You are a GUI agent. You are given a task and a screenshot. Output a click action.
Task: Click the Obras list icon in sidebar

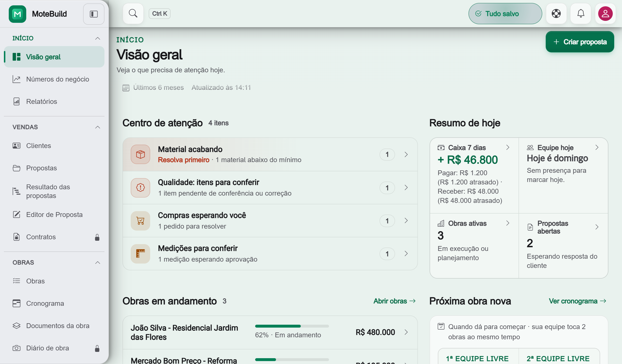[x=17, y=281]
